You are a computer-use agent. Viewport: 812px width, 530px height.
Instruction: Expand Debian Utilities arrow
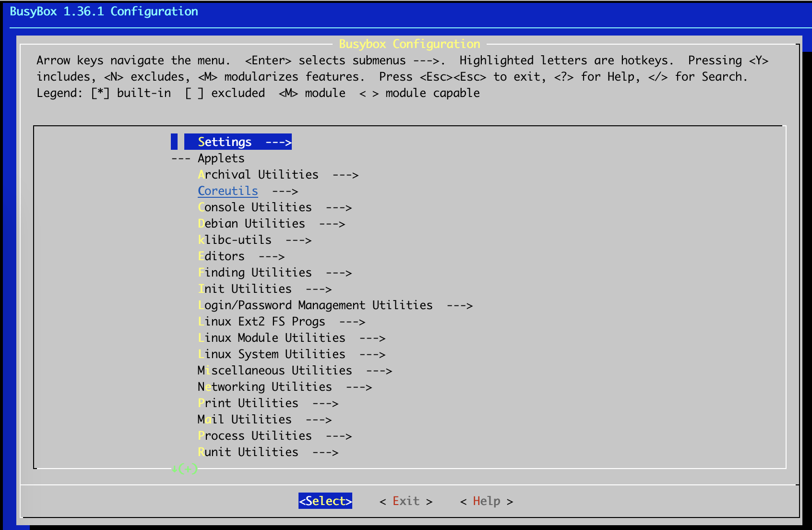(332, 224)
